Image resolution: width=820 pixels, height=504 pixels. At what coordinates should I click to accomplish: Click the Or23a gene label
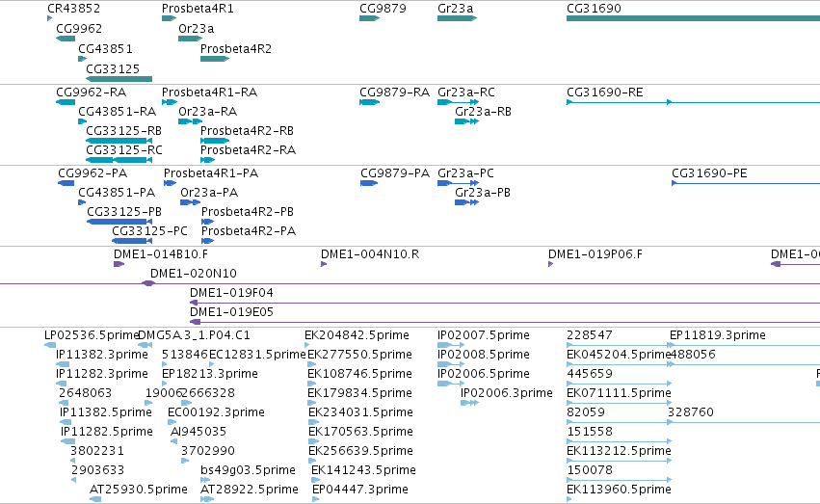click(x=197, y=28)
